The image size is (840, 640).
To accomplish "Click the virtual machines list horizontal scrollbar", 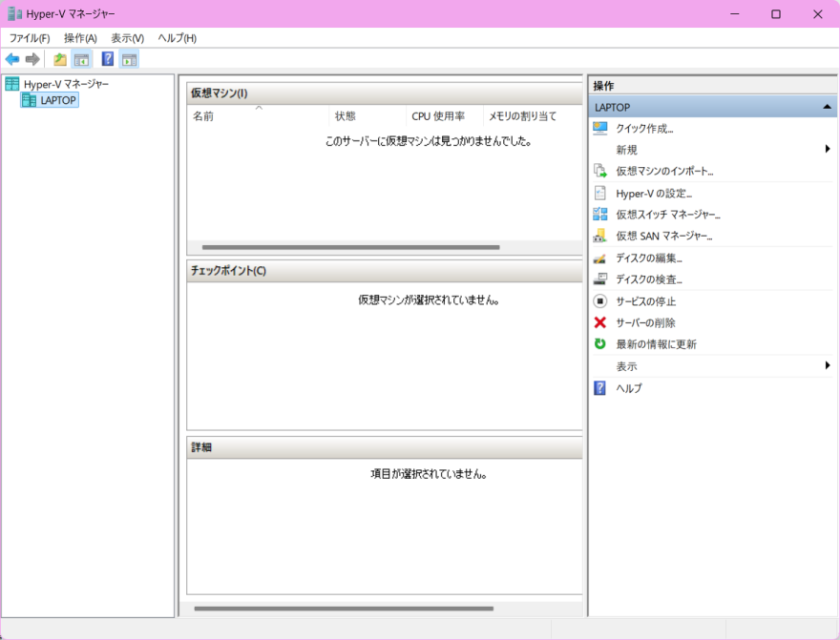I will (351, 247).
